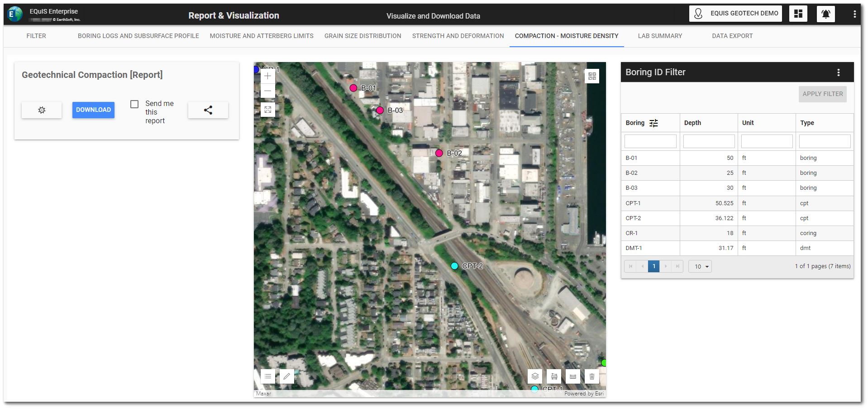The height and width of the screenshot is (409, 868).
Task: Open the Lab Summary tab
Action: 660,36
